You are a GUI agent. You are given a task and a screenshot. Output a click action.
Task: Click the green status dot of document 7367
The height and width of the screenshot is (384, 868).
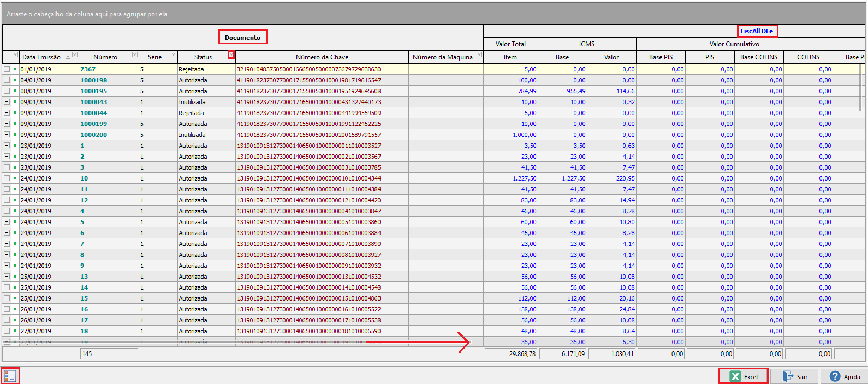15,69
